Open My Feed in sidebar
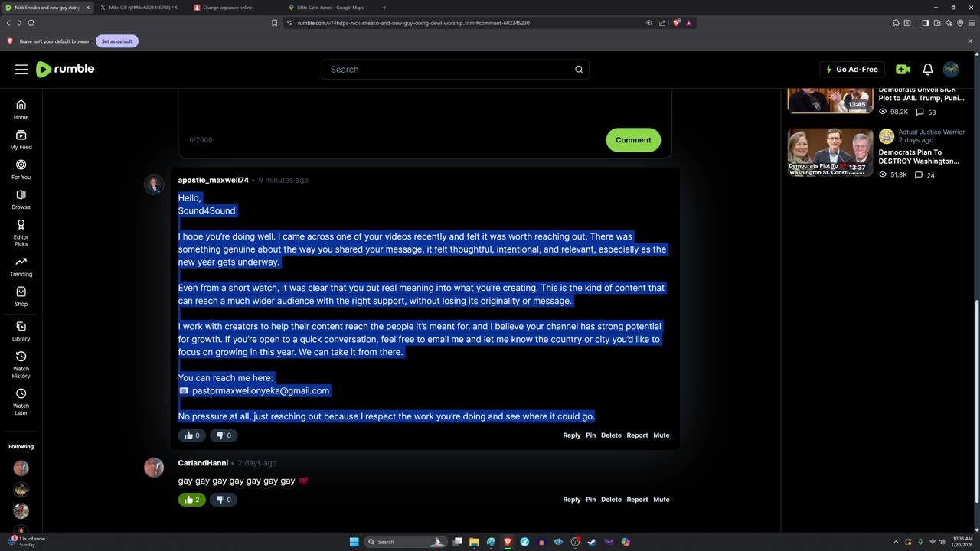980x551 pixels. click(x=21, y=139)
